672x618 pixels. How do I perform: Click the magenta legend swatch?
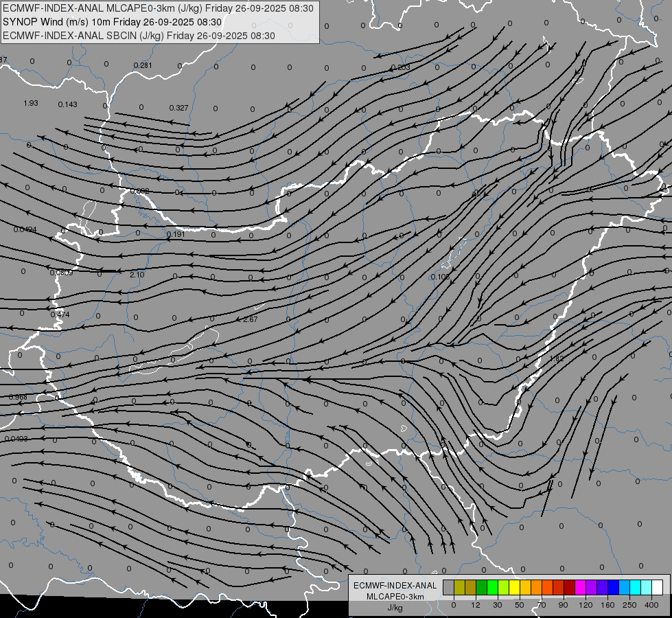coord(580,587)
